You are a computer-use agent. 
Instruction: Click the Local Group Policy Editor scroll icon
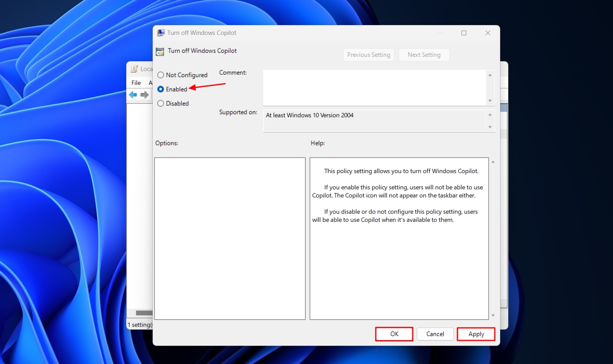click(134, 69)
